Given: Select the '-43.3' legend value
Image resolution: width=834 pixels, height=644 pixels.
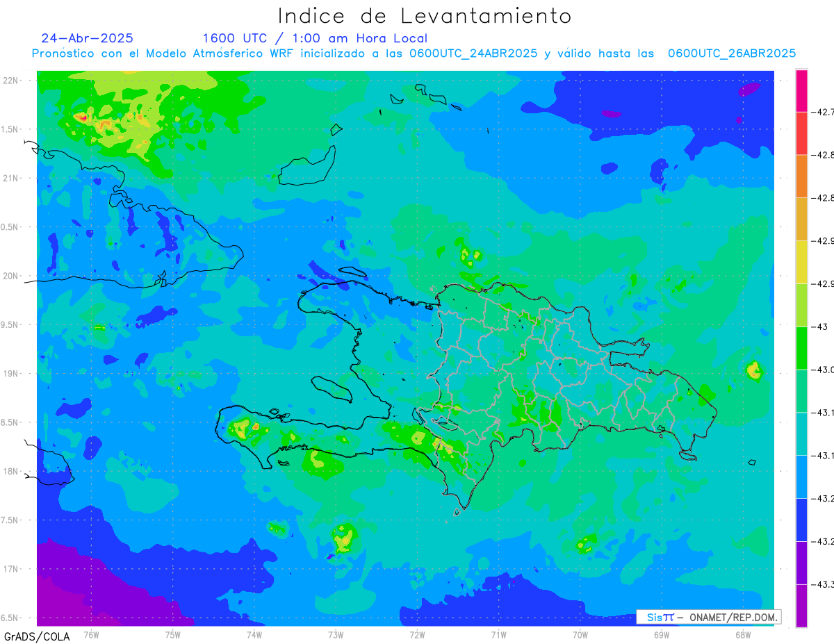Looking at the screenshot, I should tap(824, 584).
